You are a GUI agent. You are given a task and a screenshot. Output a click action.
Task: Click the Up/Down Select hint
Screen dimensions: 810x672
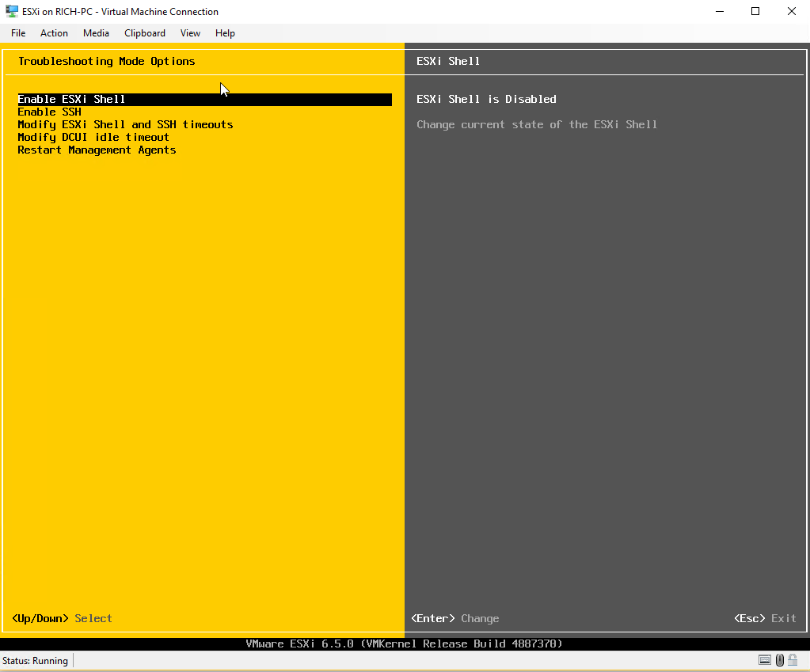(62, 618)
